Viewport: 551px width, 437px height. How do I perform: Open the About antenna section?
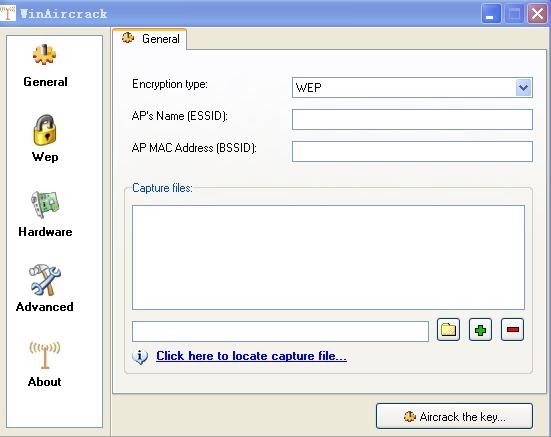(45, 355)
